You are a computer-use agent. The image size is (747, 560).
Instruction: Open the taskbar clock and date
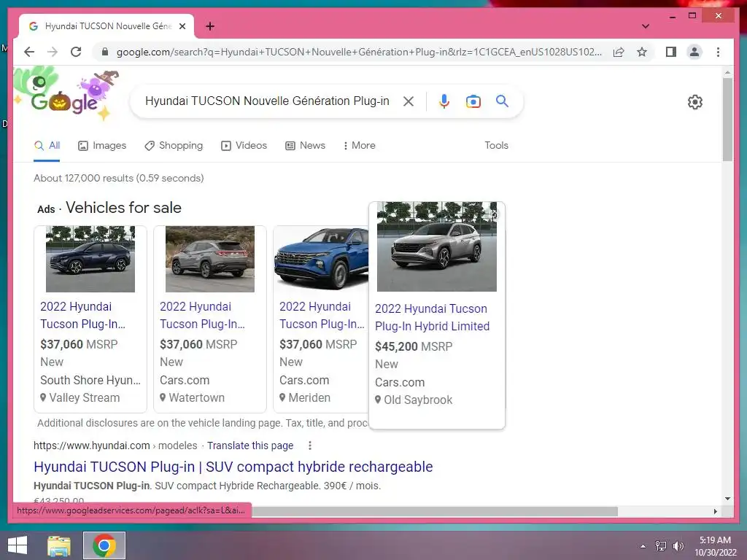pyautogui.click(x=715, y=546)
